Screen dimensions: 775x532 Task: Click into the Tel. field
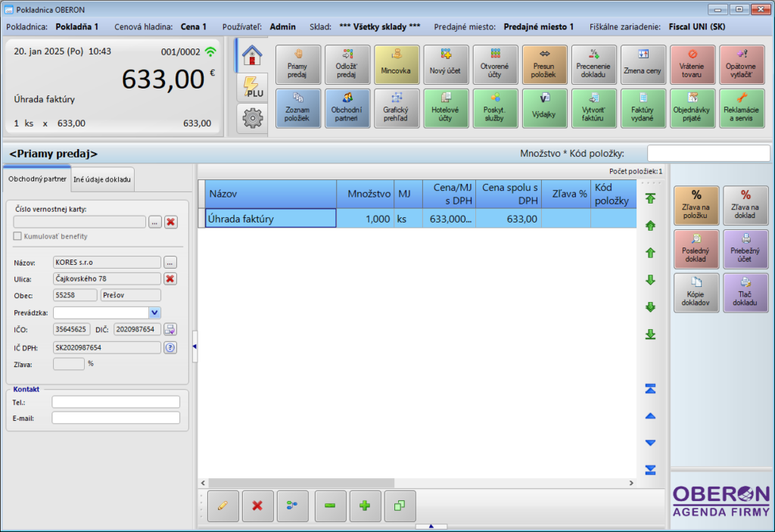point(116,402)
